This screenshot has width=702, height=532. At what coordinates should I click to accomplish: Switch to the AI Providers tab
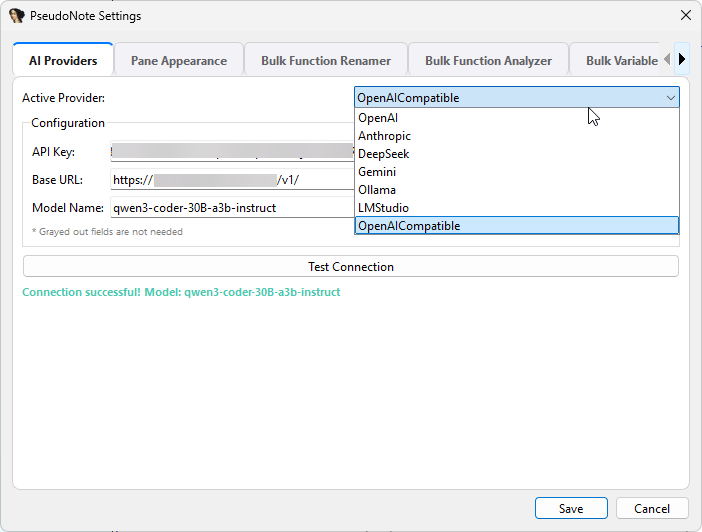[63, 60]
